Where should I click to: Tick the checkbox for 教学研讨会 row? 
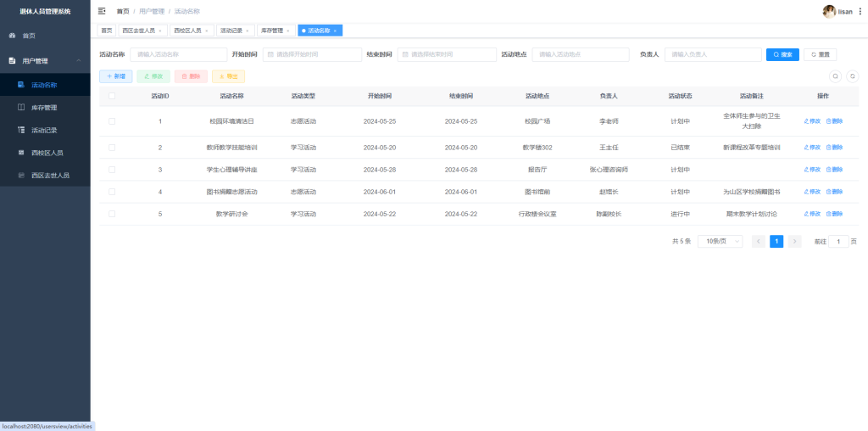click(x=112, y=214)
